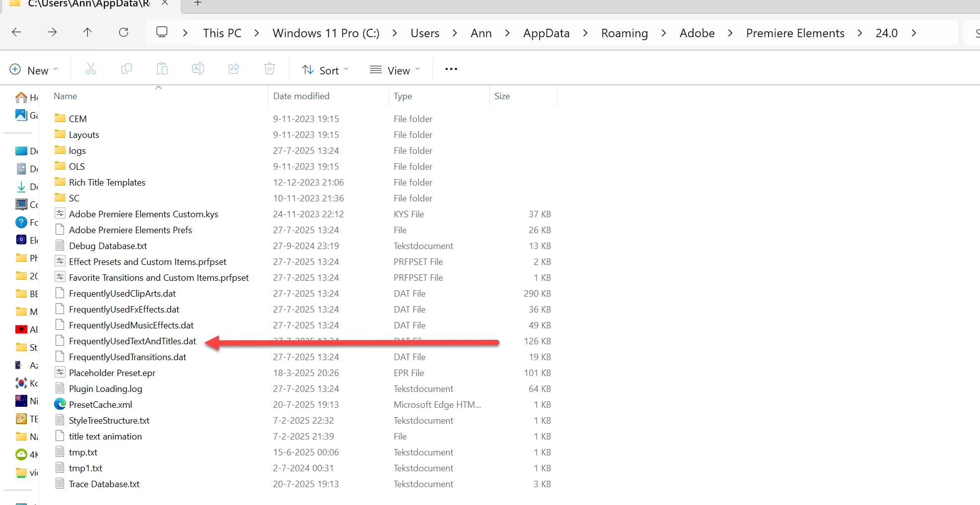The height and width of the screenshot is (505, 980).
Task: Navigate to Users breadcrumb
Action: 425,33
